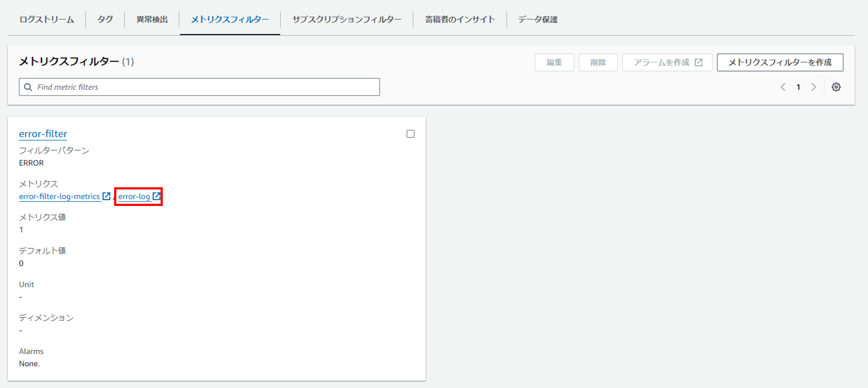868x388 pixels.
Task: Switch to the 寄稿者のインサイト tab
Action: (x=460, y=20)
